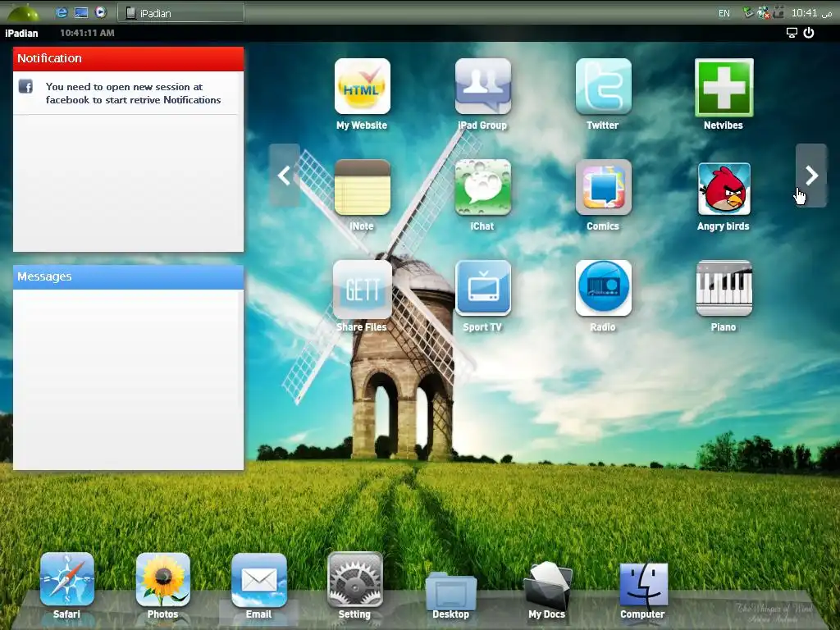Launch the iChat app
The width and height of the screenshot is (840, 630).
tap(482, 187)
